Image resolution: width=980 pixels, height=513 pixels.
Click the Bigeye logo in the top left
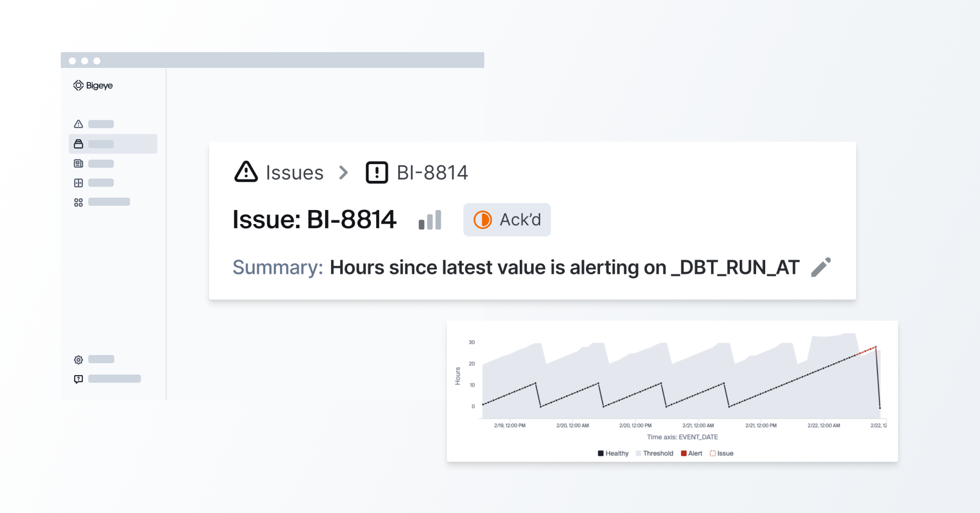click(x=93, y=86)
